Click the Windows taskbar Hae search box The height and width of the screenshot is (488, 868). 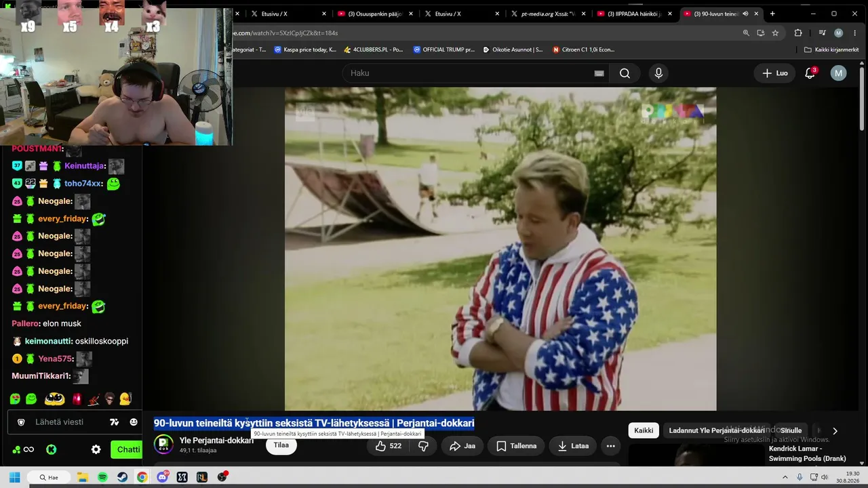click(x=50, y=477)
